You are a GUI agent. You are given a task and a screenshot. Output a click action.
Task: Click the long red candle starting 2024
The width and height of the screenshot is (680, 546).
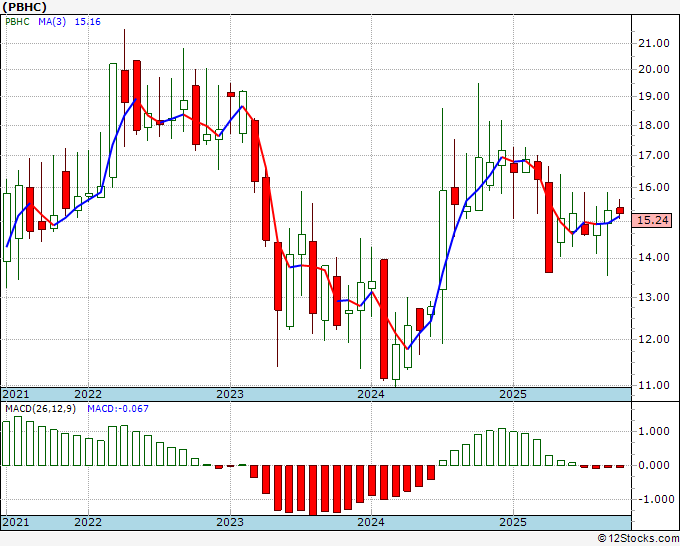[x=384, y=319]
